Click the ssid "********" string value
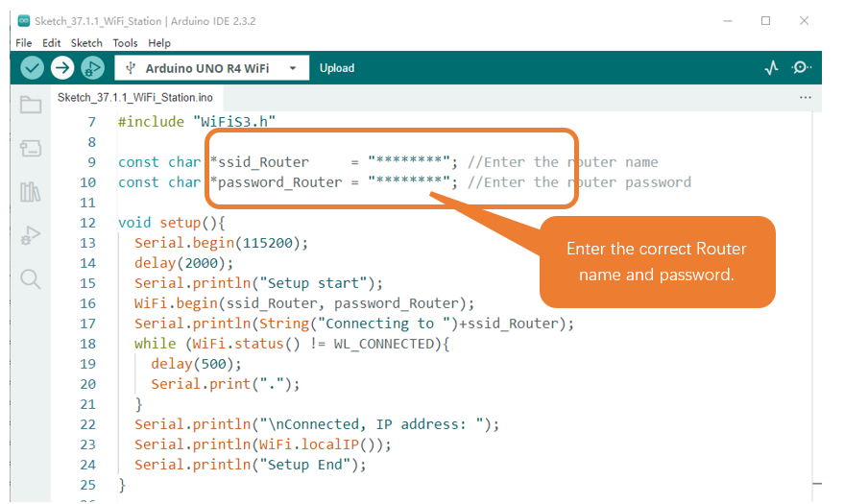 409,161
